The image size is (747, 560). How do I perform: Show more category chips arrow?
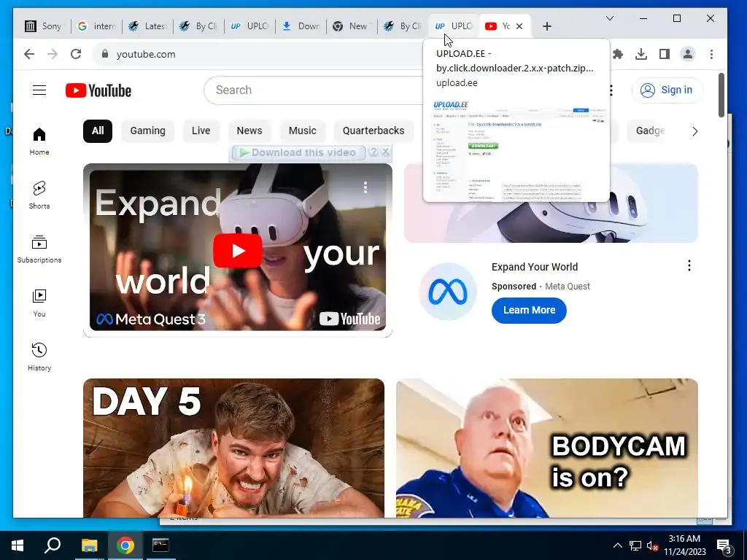694,131
